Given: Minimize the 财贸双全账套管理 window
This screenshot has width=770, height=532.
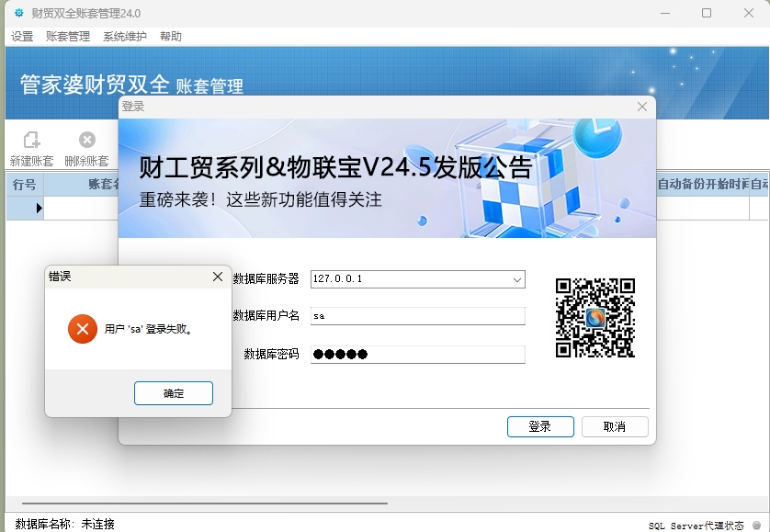Looking at the screenshot, I should tap(665, 13).
